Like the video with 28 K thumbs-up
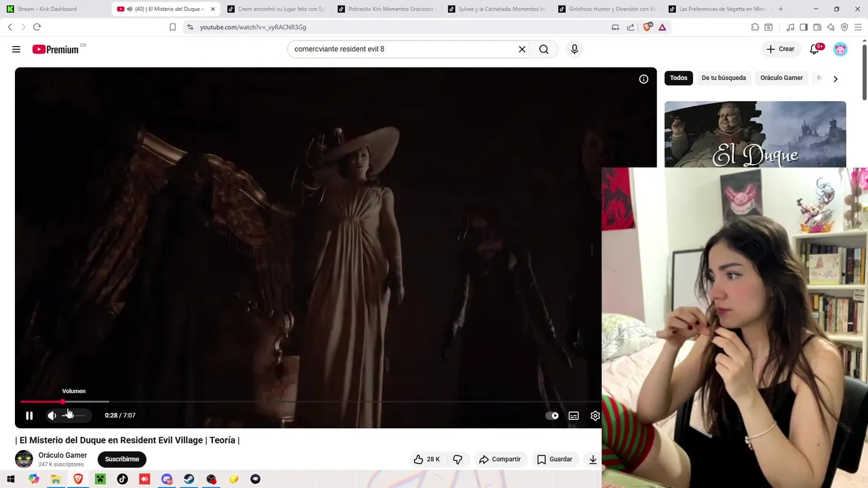 427,459
